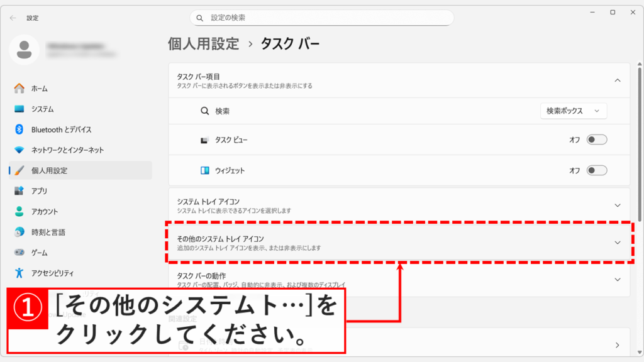Expand the タスク バーの動作 section

617,277
